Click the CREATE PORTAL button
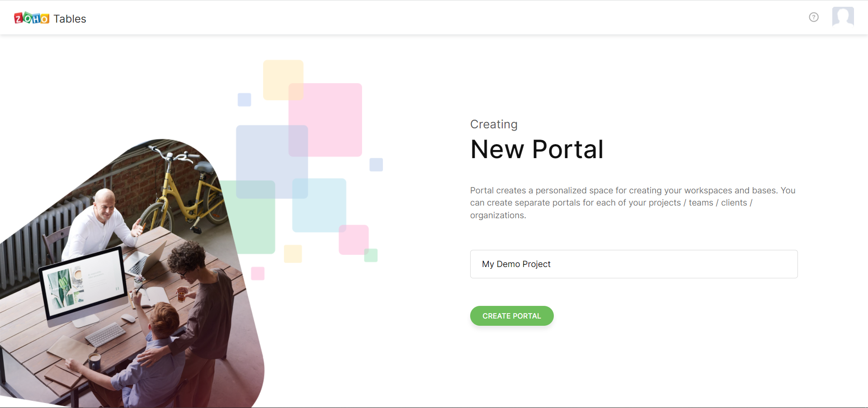Screen dimensions: 868x408 coord(512,316)
